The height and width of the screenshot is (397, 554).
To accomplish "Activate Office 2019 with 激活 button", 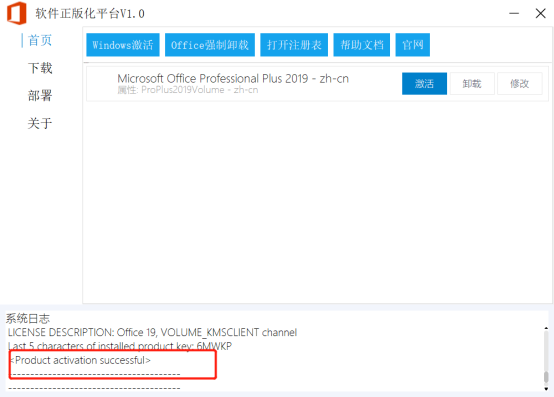I will click(x=424, y=84).
